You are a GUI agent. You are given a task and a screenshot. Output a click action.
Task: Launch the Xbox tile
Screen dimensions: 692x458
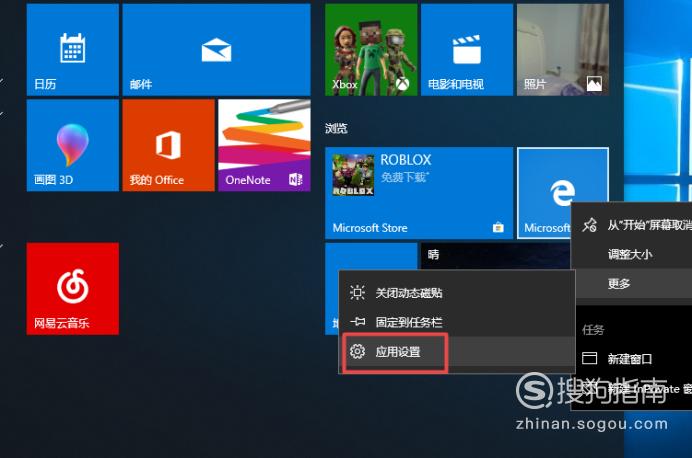[371, 50]
